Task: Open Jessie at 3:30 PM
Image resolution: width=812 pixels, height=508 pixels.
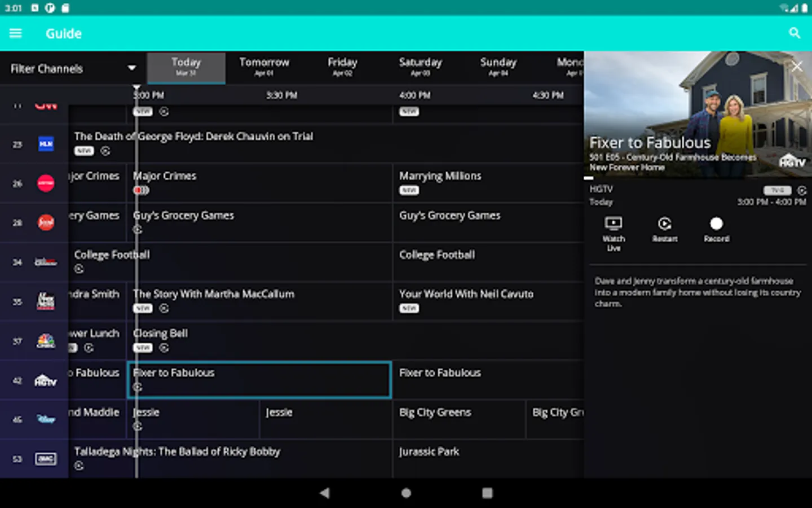Action: [326, 419]
